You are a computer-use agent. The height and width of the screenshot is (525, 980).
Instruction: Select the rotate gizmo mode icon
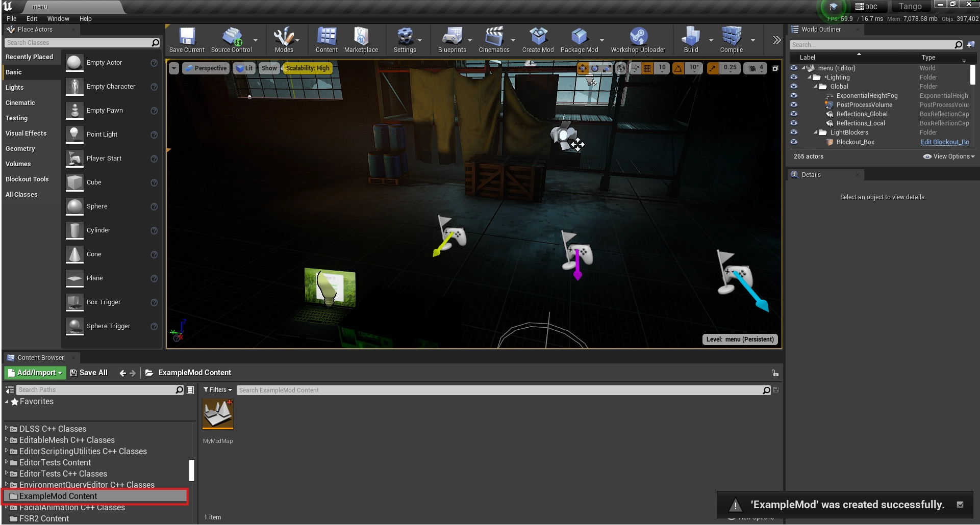click(595, 68)
